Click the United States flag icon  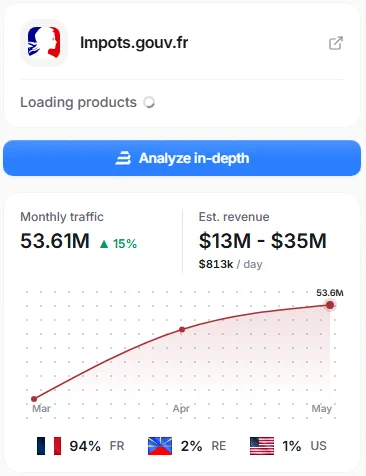pos(262,446)
